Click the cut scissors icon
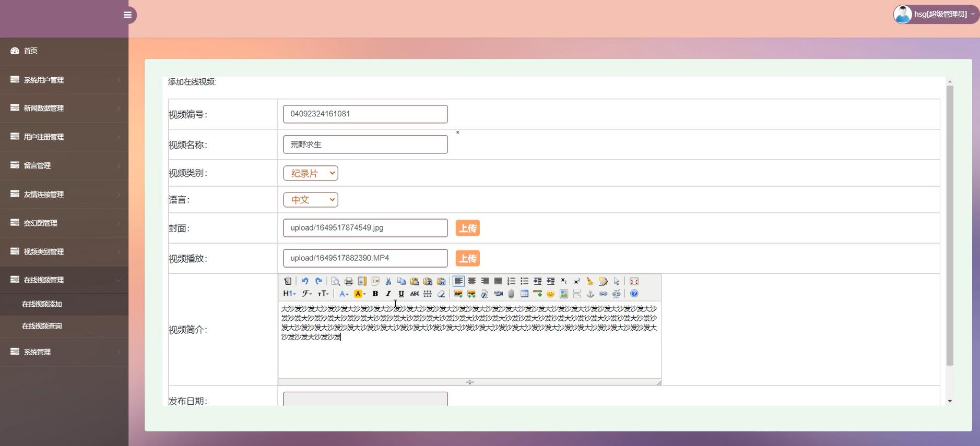 pos(388,281)
